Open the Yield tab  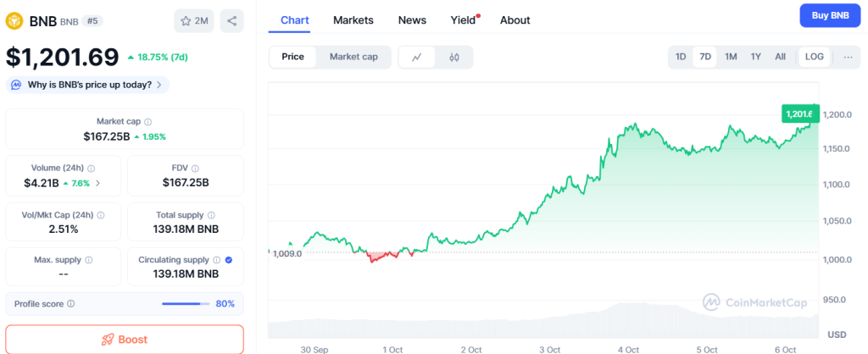point(463,19)
